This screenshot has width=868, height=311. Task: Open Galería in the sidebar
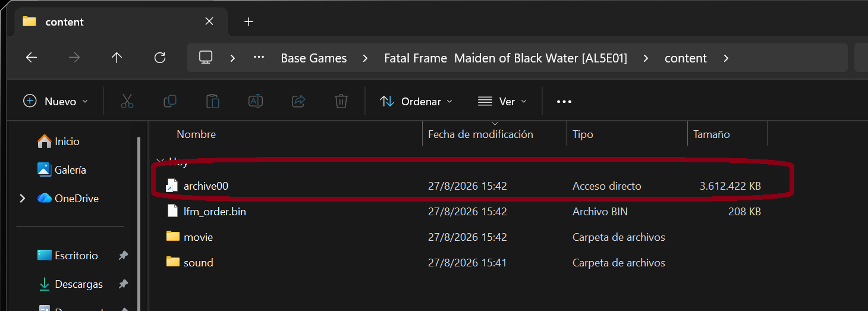point(62,170)
